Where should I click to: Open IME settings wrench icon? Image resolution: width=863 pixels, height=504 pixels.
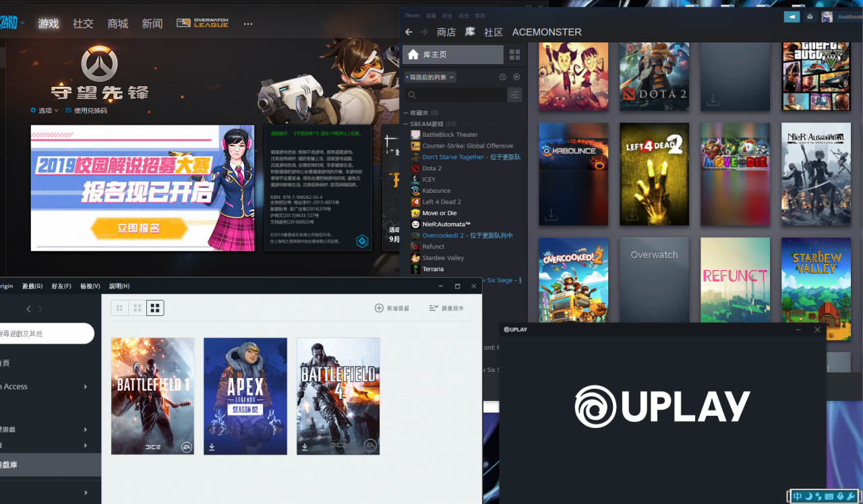851,497
